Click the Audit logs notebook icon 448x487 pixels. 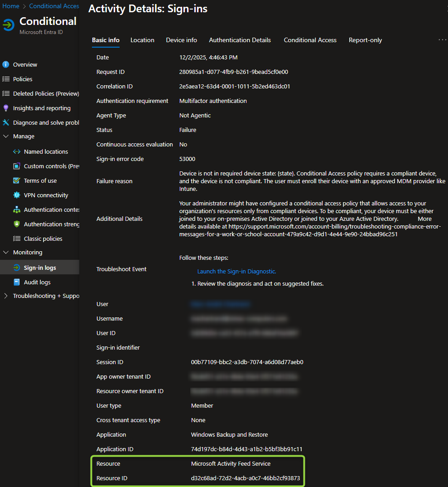[17, 282]
